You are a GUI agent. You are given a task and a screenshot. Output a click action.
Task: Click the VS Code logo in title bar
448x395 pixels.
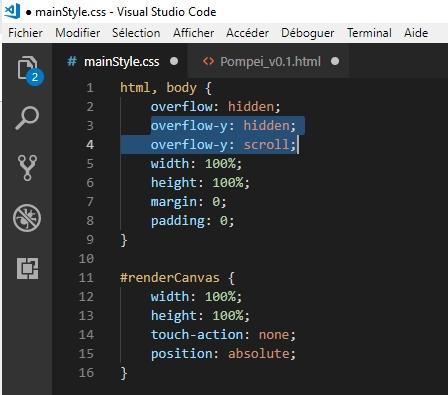click(x=12, y=10)
